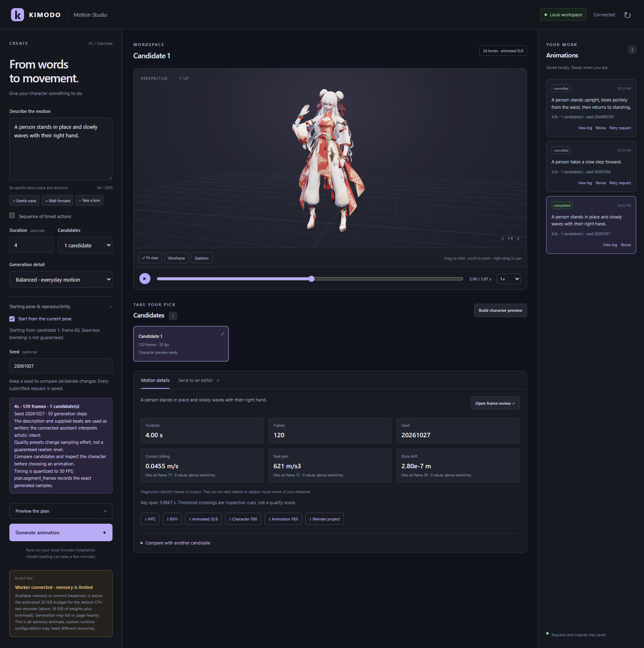Revise the completed waves animation
Screen dimensions: 644x648
click(x=626, y=245)
